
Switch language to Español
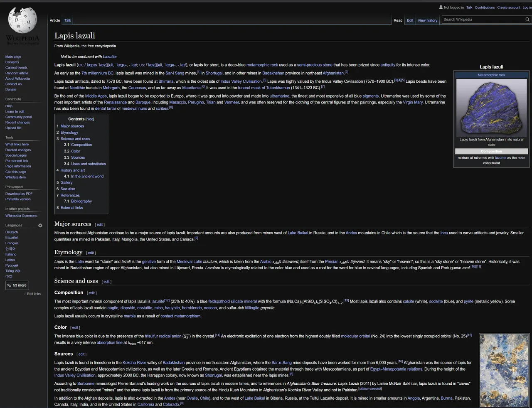pos(12,238)
